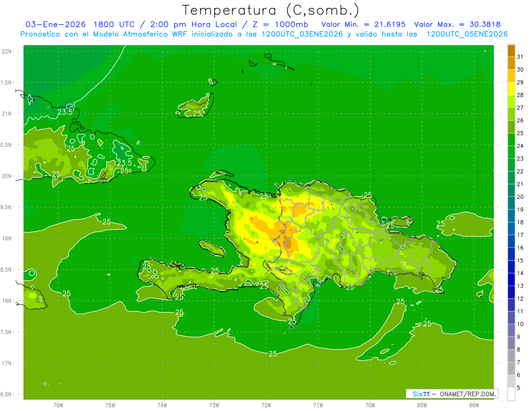Select the purple legend swatch between 8 and 9
Image resolution: width=532 pixels, height=411 pixels.
[x=511, y=343]
